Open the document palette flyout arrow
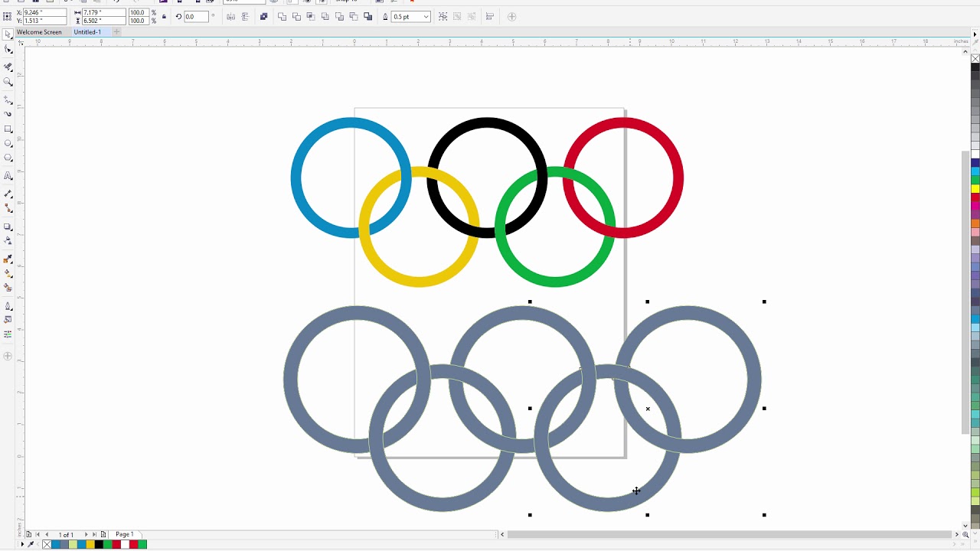 pyautogui.click(x=22, y=544)
